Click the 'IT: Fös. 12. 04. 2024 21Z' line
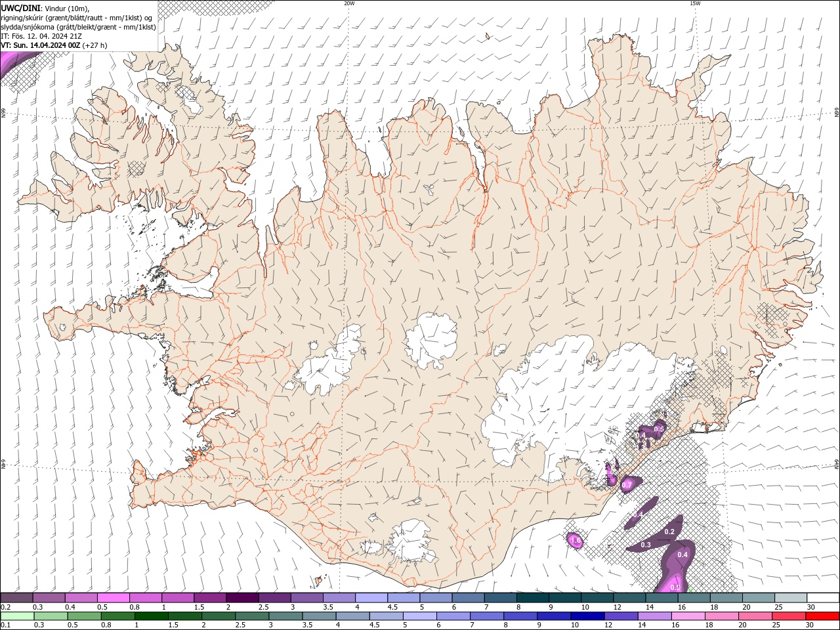 41,36
